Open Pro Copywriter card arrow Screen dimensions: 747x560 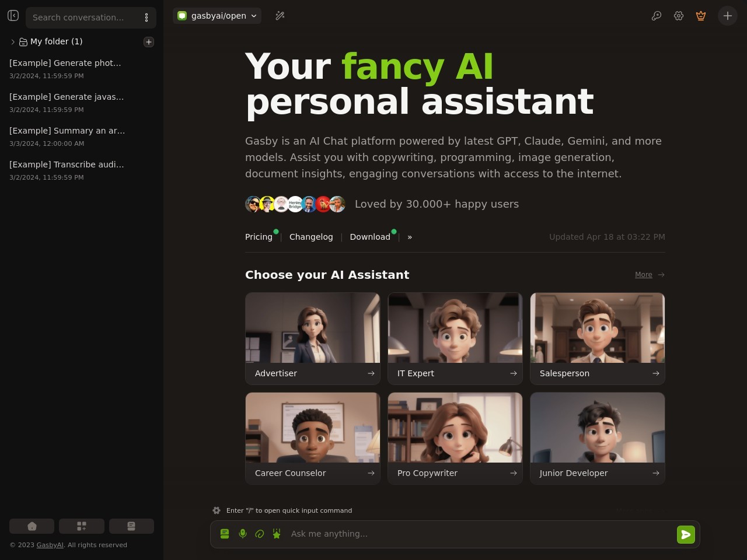pyautogui.click(x=514, y=473)
